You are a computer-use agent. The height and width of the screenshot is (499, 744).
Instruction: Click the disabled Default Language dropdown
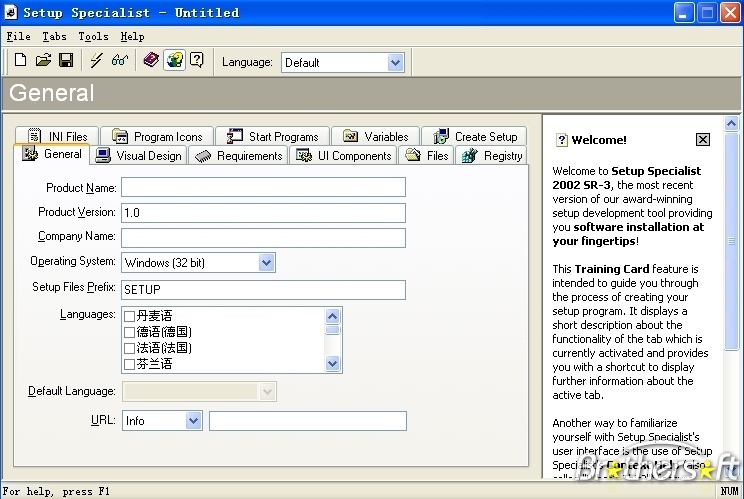point(199,391)
